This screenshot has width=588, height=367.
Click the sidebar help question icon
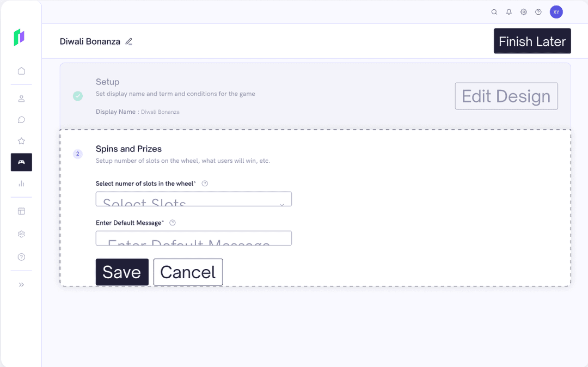tap(21, 257)
